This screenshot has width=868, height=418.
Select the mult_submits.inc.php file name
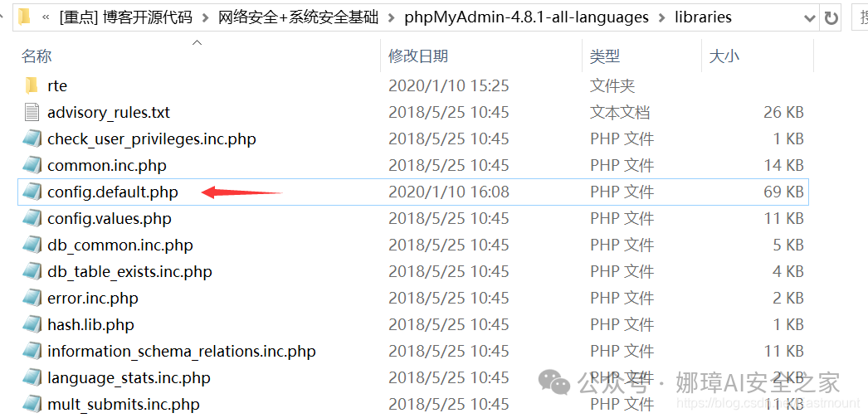(124, 404)
